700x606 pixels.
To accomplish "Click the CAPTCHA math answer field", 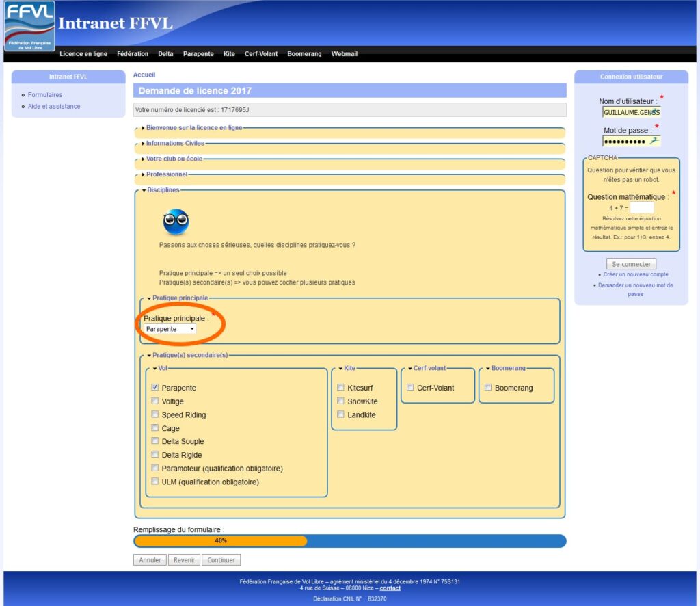I will coord(641,207).
